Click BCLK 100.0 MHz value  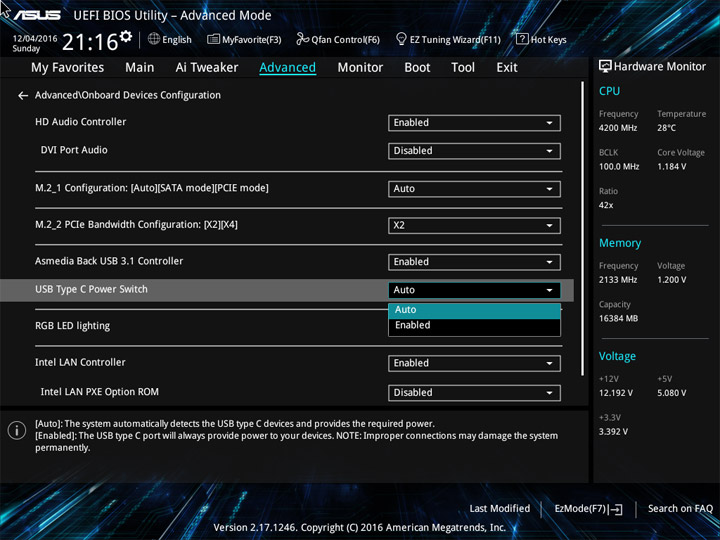pos(619,167)
